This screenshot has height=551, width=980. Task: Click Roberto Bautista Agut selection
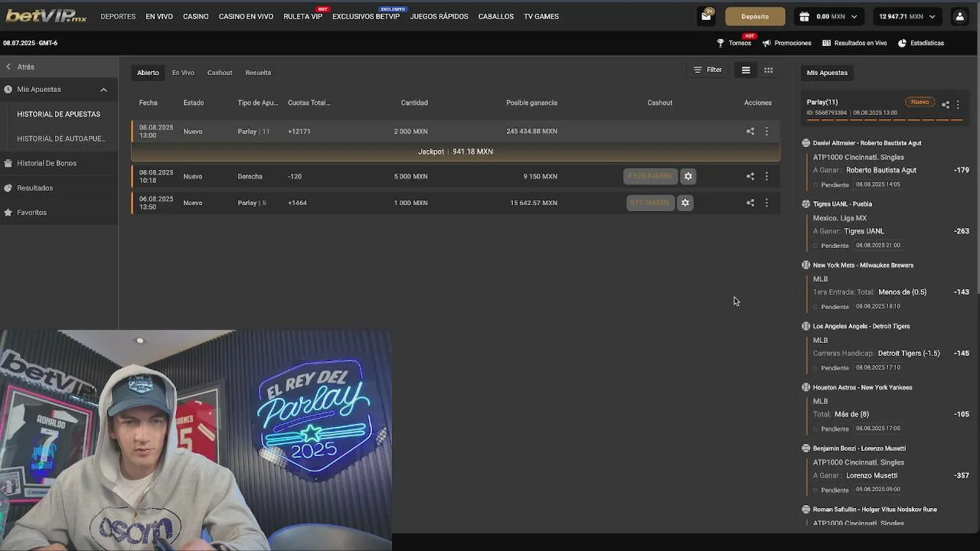881,170
